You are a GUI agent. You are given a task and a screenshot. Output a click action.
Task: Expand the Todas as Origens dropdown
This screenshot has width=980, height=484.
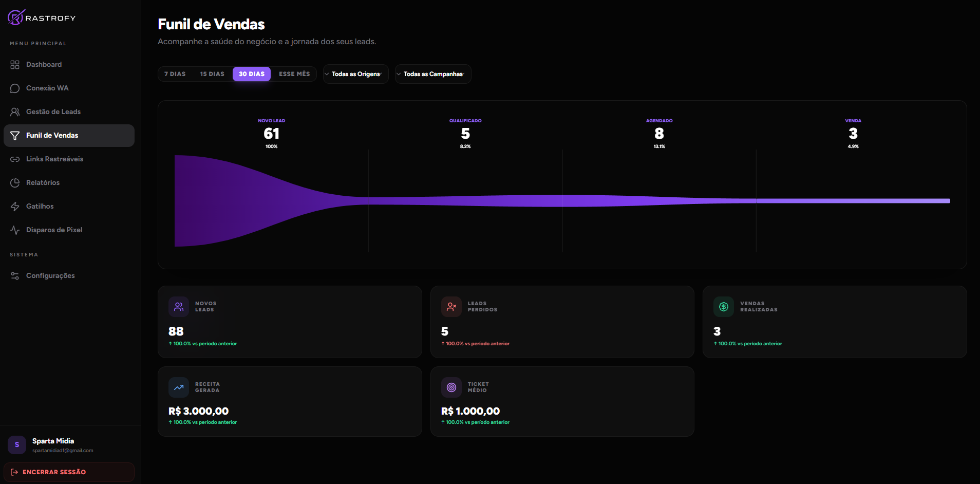coord(355,74)
